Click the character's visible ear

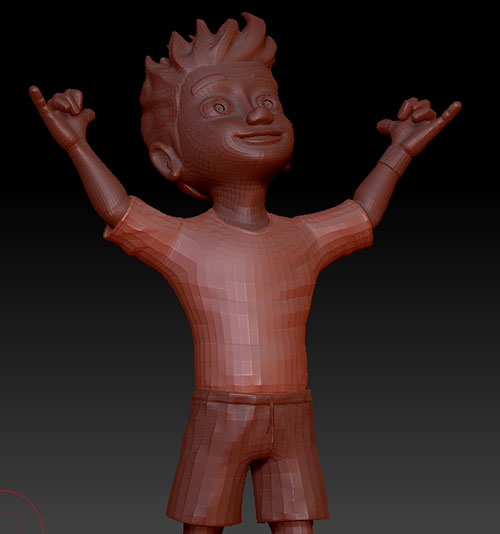click(166, 160)
